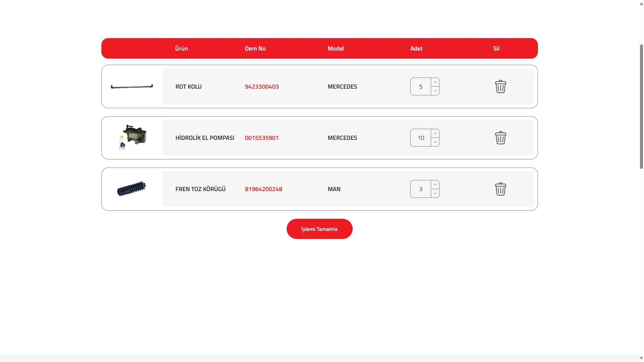This screenshot has width=644, height=362.
Task: Open the hydraulic hand pump product image
Action: tap(132, 138)
